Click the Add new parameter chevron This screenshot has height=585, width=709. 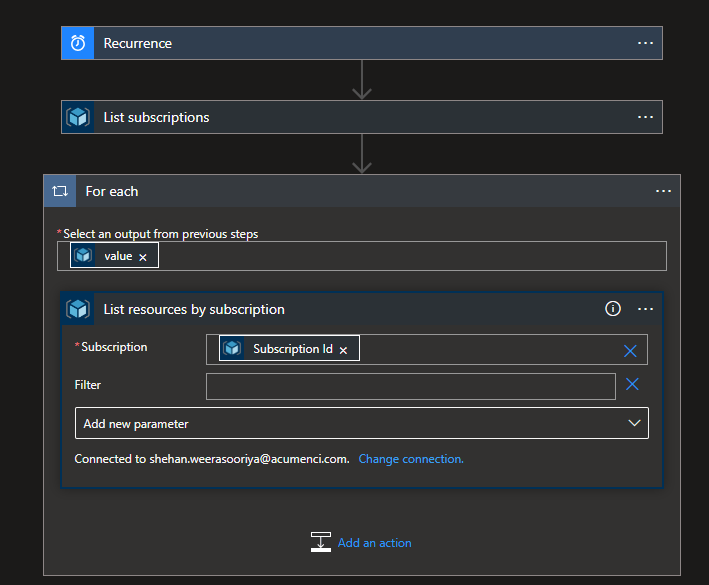tap(634, 423)
